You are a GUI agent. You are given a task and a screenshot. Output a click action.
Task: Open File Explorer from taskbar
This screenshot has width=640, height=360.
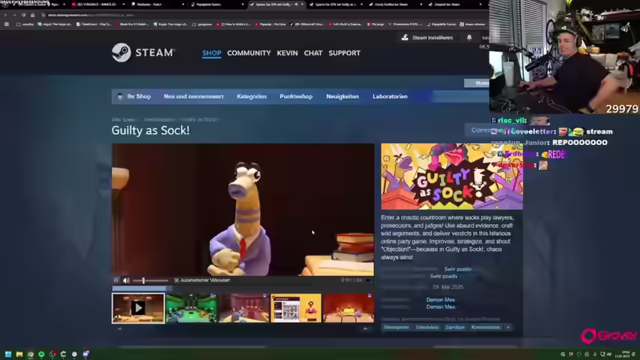click(x=19, y=354)
